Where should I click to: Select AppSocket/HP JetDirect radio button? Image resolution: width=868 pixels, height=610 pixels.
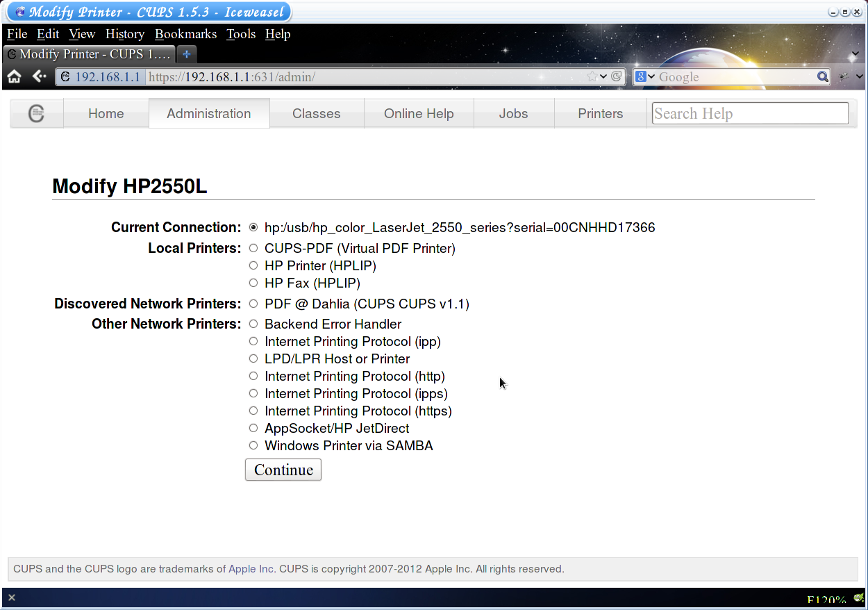click(x=253, y=428)
